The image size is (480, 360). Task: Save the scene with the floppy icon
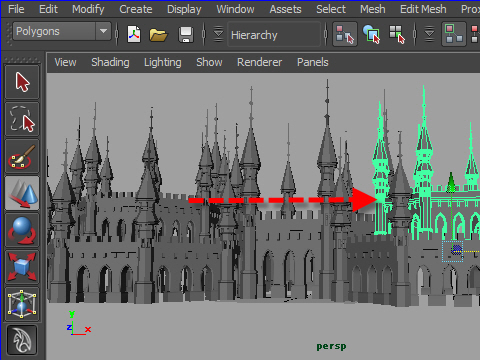tap(186, 34)
